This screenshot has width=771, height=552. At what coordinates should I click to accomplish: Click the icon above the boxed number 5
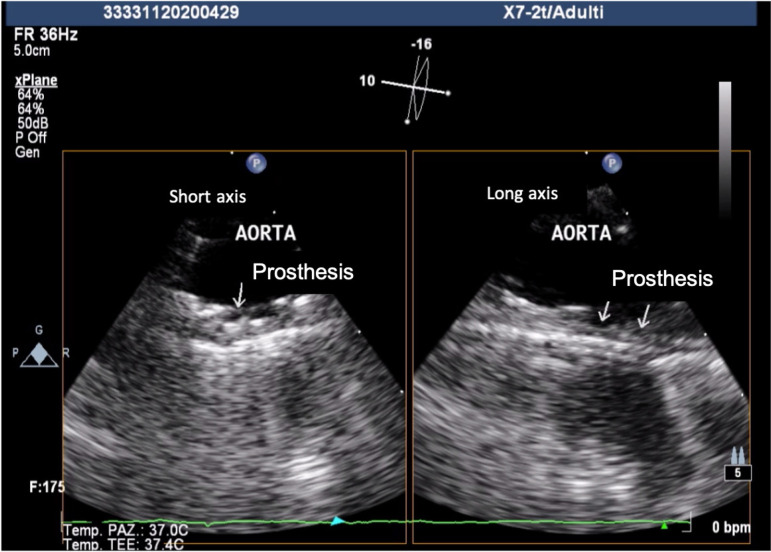point(739,456)
